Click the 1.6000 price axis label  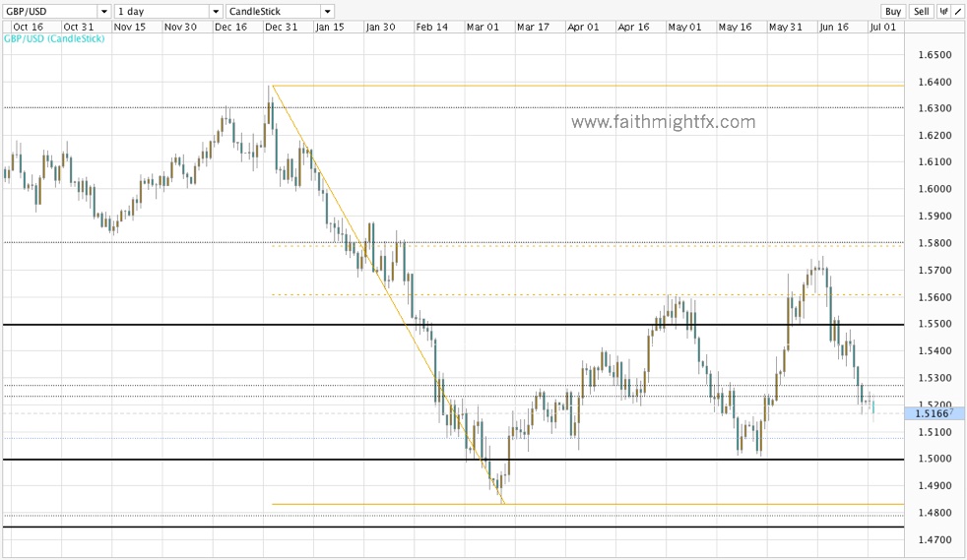tap(935, 189)
